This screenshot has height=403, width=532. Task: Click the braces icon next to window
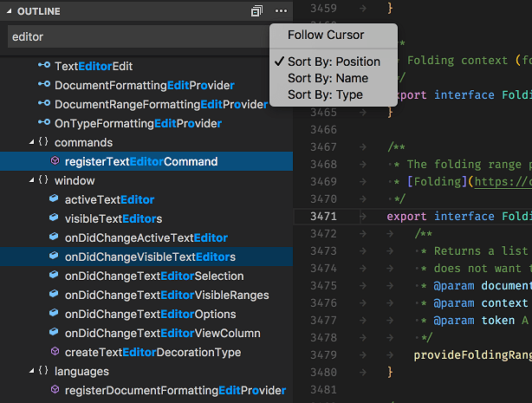43,180
